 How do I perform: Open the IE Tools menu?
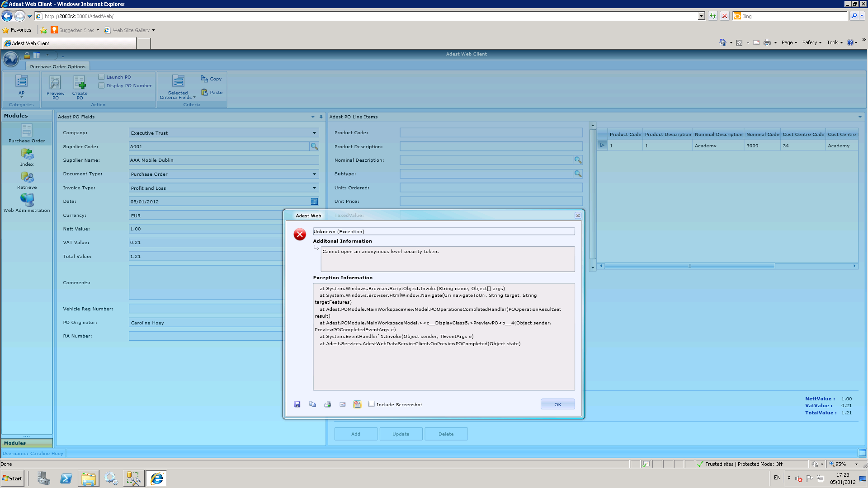point(835,42)
